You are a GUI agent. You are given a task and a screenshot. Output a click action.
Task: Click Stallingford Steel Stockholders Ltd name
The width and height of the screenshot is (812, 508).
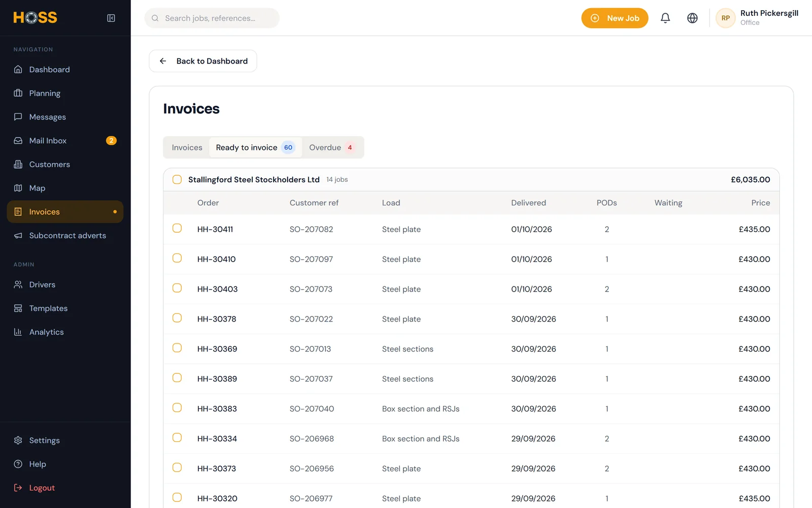(x=254, y=179)
